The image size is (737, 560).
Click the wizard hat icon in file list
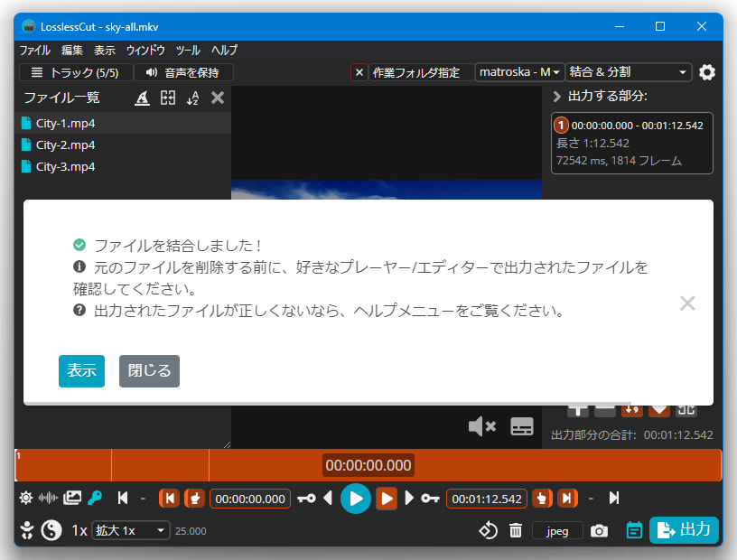pyautogui.click(x=143, y=98)
